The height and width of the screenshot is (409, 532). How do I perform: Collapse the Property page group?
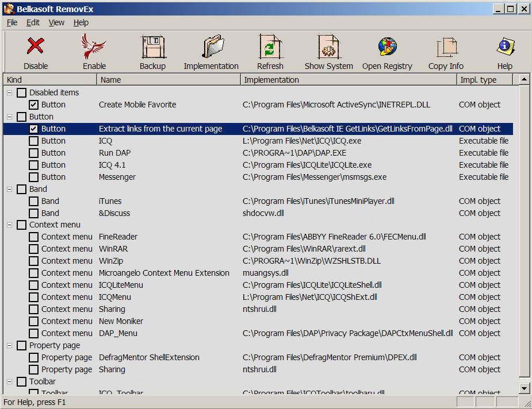(10, 345)
